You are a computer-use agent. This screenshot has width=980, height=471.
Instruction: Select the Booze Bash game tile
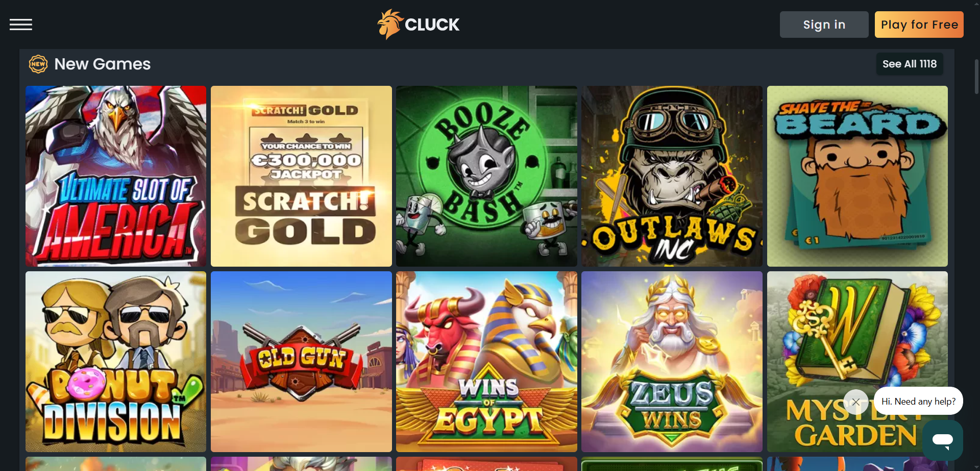pos(486,176)
